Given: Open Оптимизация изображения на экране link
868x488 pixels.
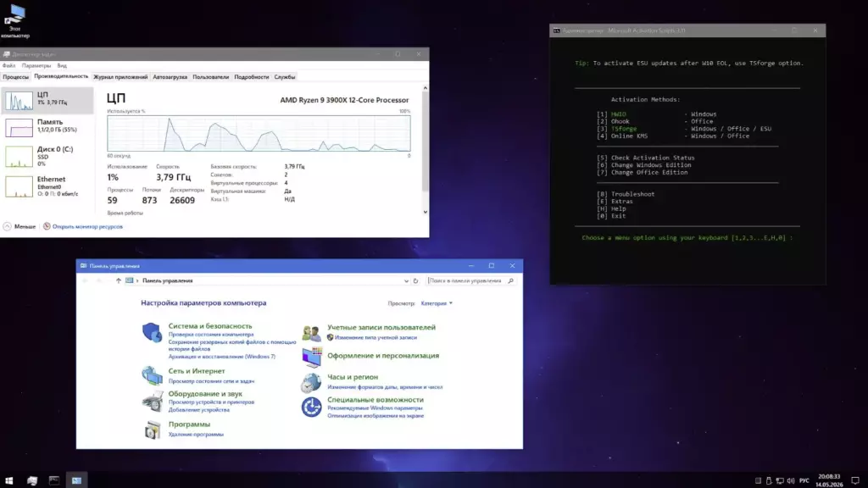Looking at the screenshot, I should (x=375, y=415).
